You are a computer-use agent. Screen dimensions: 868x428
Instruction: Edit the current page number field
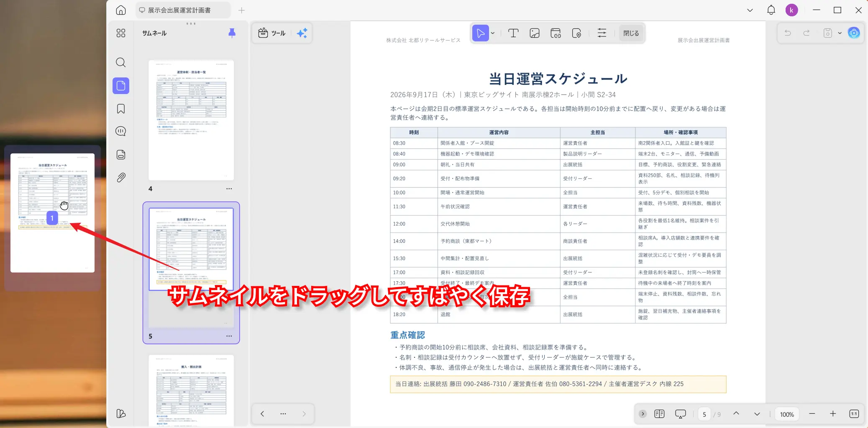click(704, 414)
